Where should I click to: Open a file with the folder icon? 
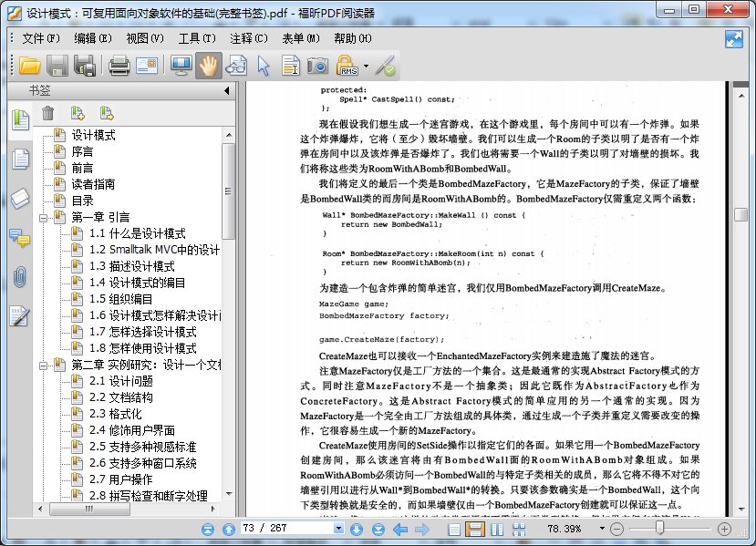click(29, 66)
